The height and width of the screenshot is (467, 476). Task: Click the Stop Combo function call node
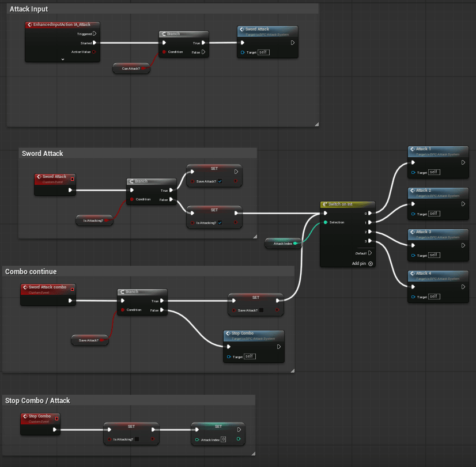254,347
